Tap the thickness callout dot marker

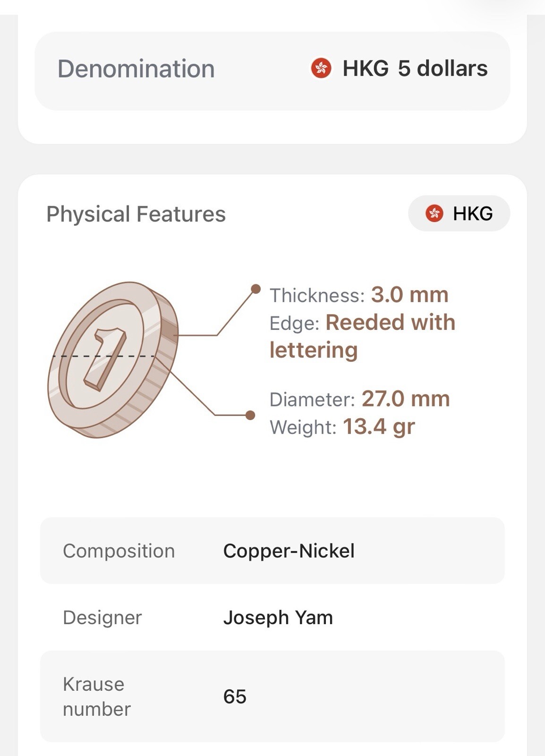tap(255, 289)
